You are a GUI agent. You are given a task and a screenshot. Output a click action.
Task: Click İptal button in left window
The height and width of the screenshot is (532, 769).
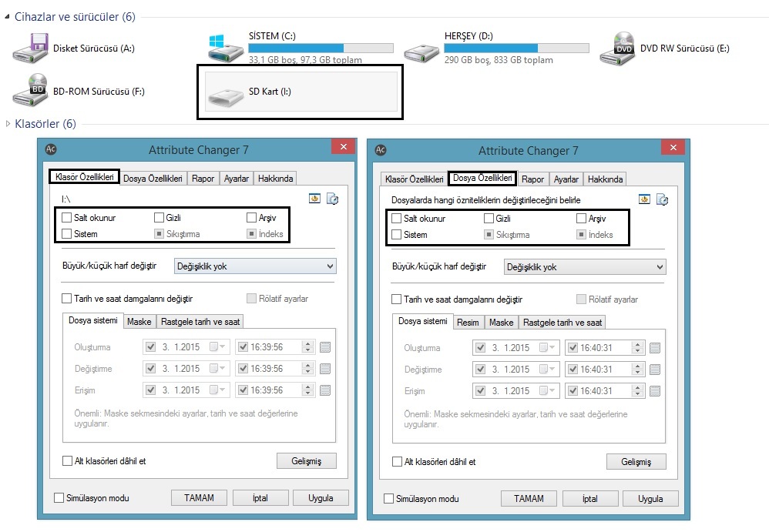coord(260,497)
